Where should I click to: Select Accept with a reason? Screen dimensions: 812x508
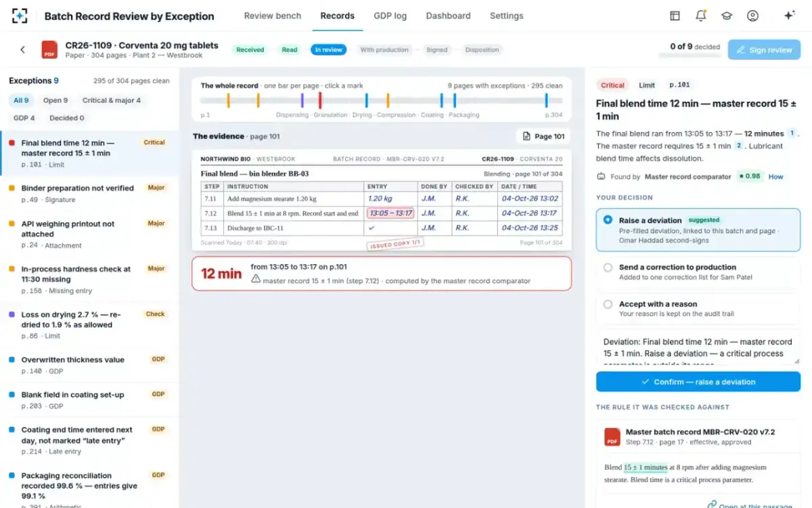click(698, 308)
